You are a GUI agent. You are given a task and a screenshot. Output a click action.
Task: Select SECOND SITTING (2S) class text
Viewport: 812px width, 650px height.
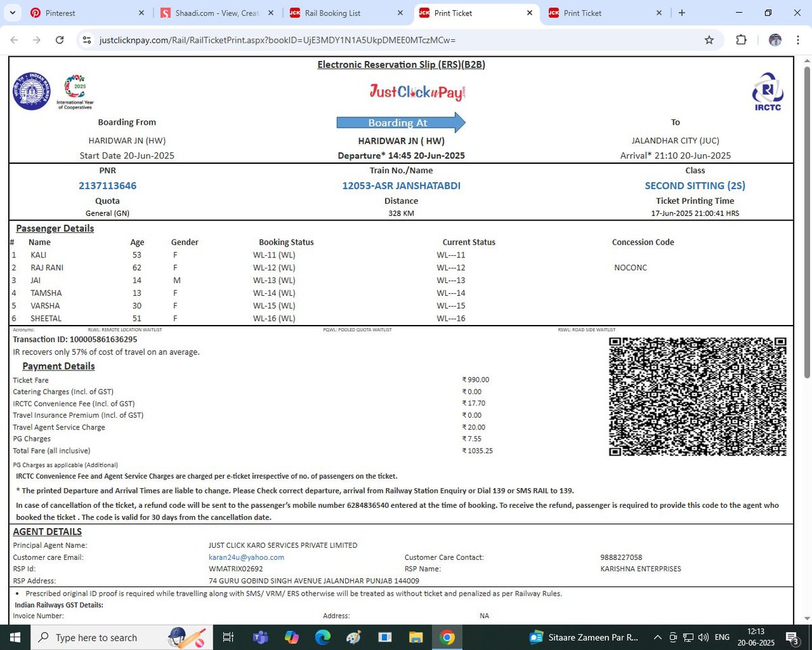(695, 186)
